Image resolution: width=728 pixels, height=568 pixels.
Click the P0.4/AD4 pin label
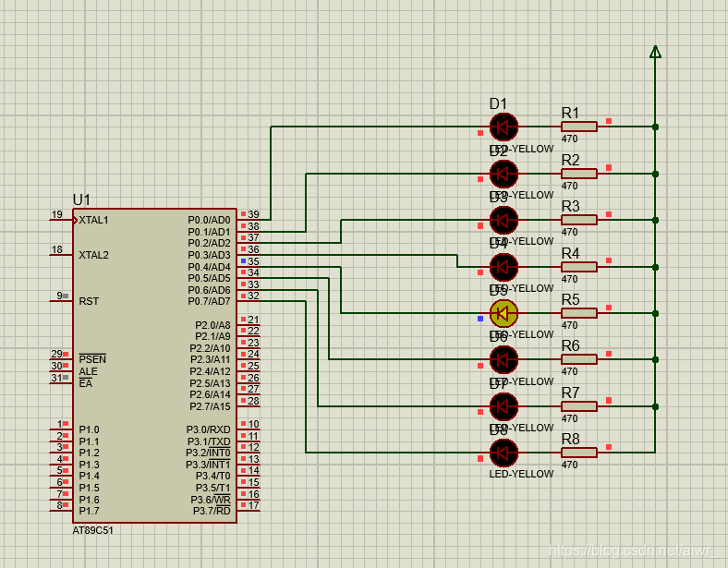[209, 267]
